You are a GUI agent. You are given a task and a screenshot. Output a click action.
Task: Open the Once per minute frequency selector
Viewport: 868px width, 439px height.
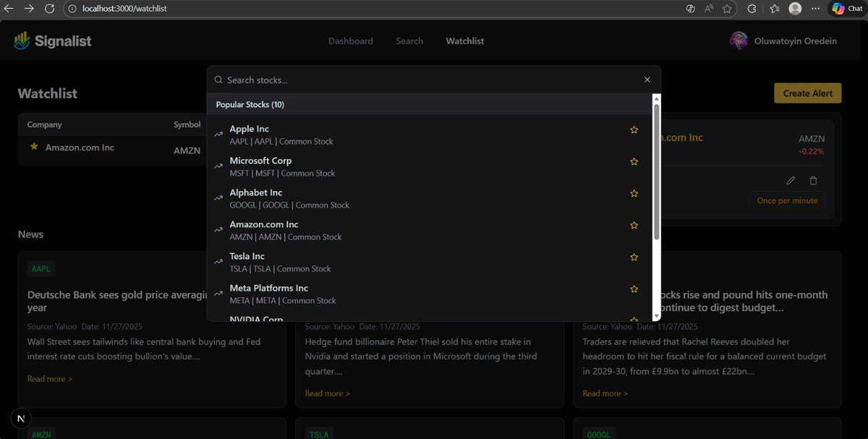click(x=787, y=200)
